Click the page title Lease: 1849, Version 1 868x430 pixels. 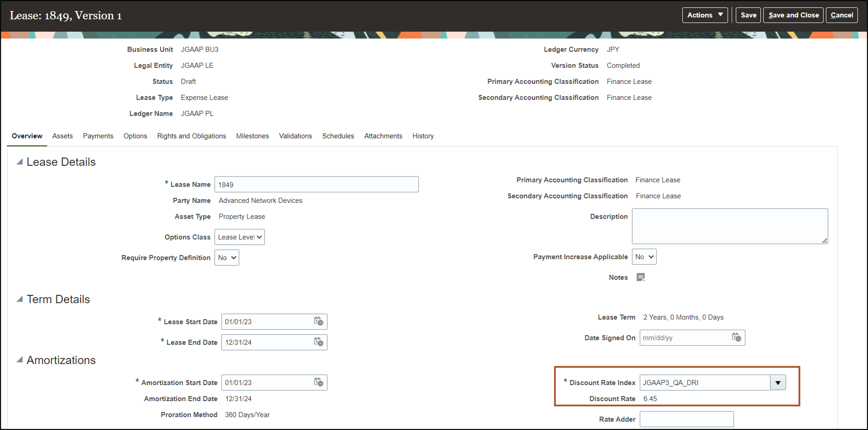pyautogui.click(x=66, y=16)
